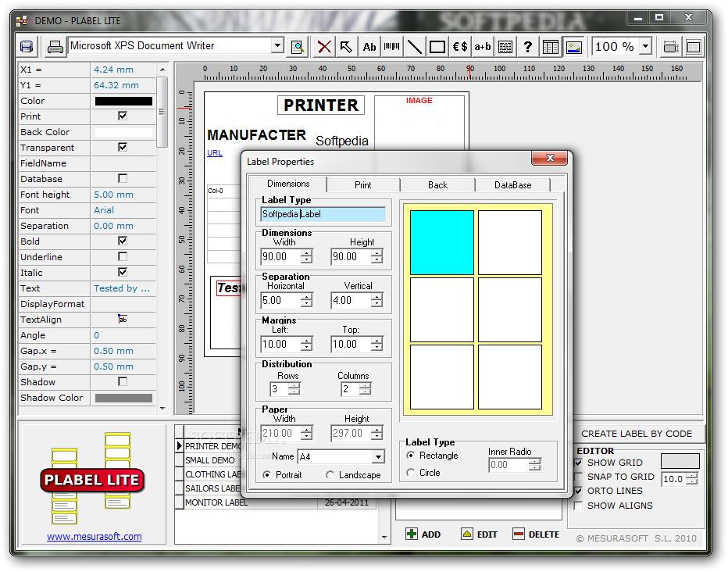Viewport: 728px width, 572px height.
Task: Click the gray Shadow Color swatch
Action: (x=123, y=398)
